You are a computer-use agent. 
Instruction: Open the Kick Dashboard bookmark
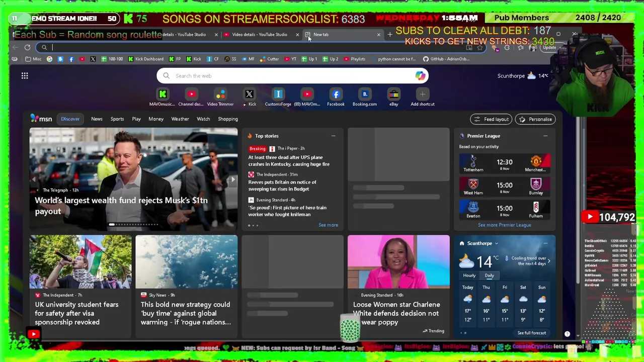[145, 59]
